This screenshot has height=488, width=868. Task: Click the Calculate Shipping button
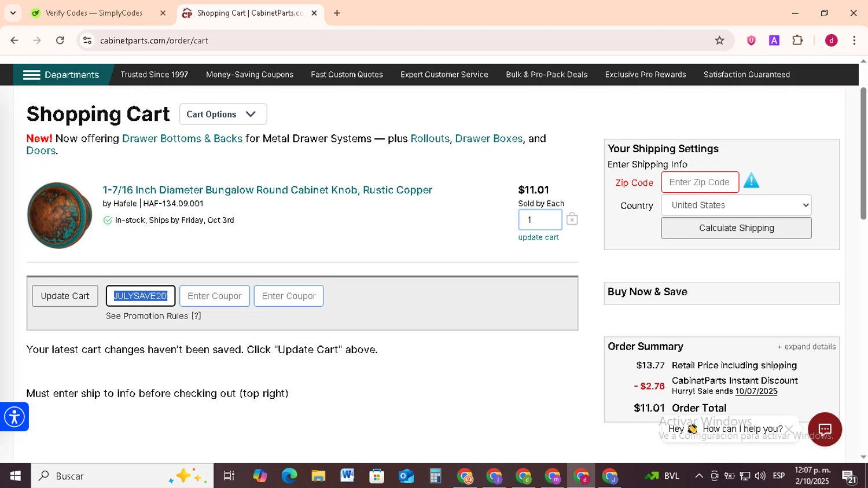[736, 228]
